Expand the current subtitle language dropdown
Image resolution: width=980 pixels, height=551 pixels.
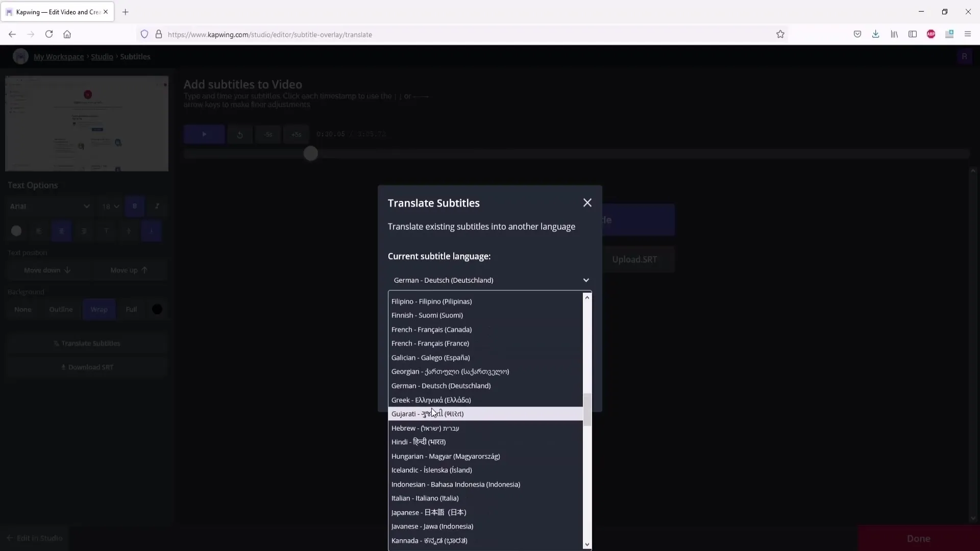coord(491,280)
